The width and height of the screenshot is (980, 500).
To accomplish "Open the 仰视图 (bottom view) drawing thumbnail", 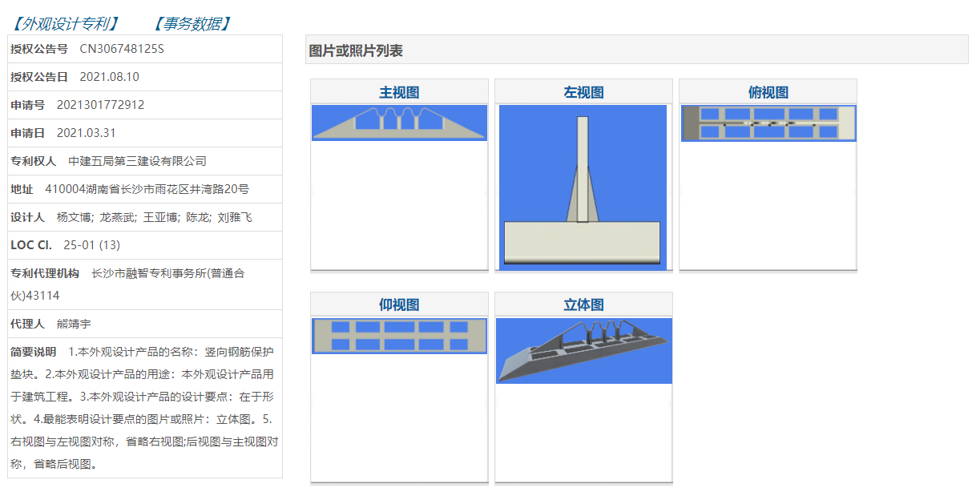I will tap(399, 336).
